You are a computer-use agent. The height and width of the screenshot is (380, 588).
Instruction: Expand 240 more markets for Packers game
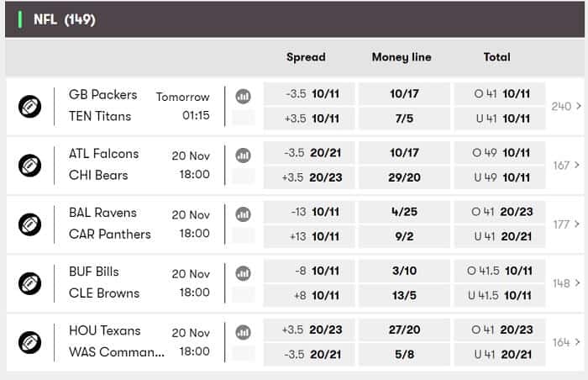[566, 106]
